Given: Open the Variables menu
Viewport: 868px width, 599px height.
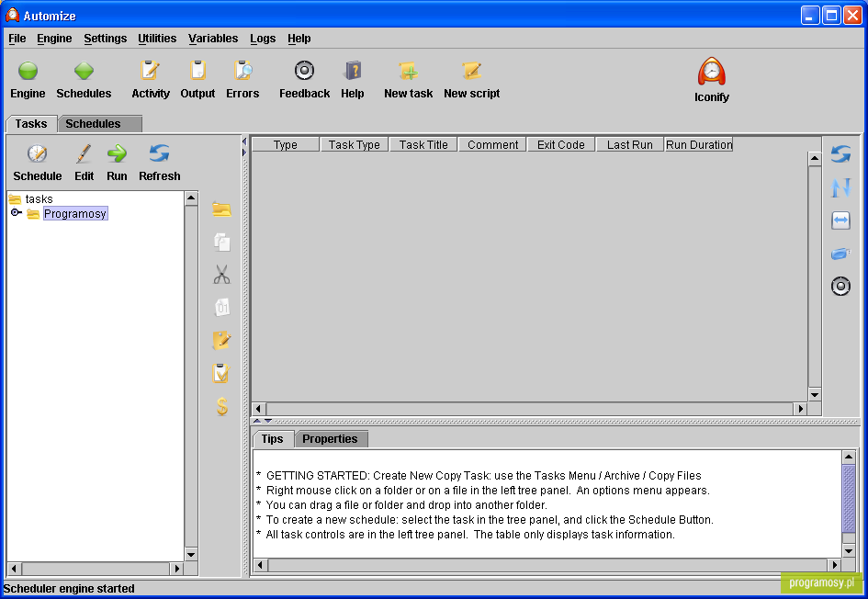Looking at the screenshot, I should click(213, 39).
